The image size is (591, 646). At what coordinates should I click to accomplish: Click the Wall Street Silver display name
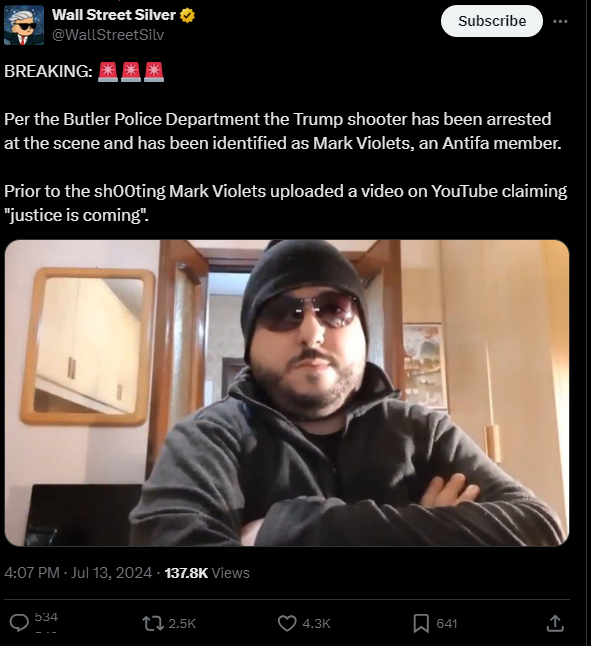click(x=114, y=15)
